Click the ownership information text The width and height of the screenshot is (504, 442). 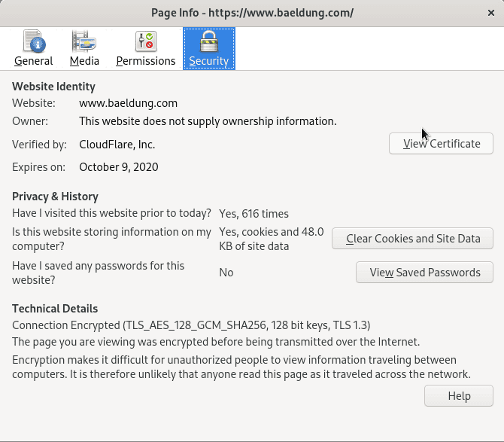click(x=208, y=121)
